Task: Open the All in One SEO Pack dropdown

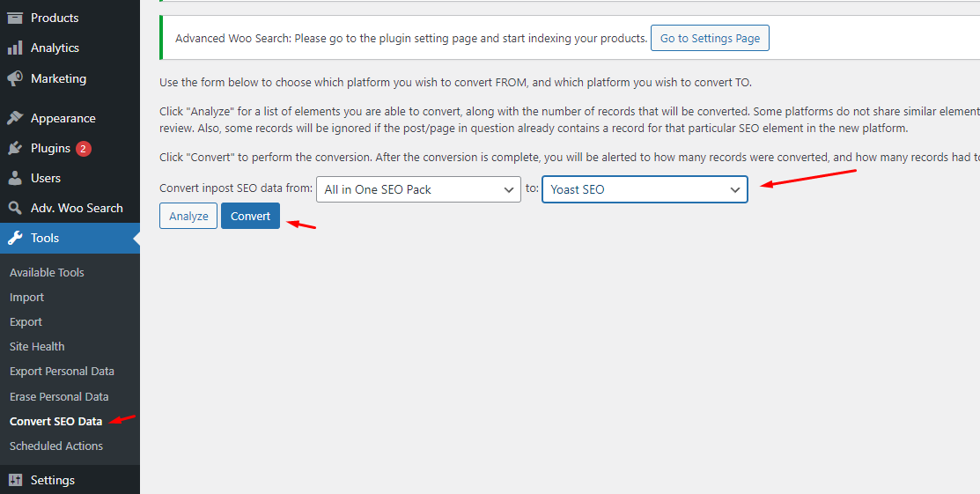Action: click(419, 188)
